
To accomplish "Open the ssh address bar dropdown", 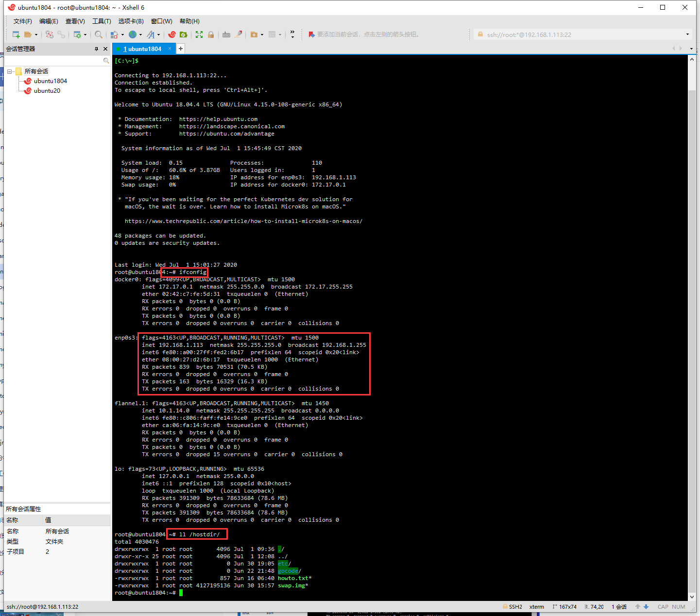I will click(688, 34).
